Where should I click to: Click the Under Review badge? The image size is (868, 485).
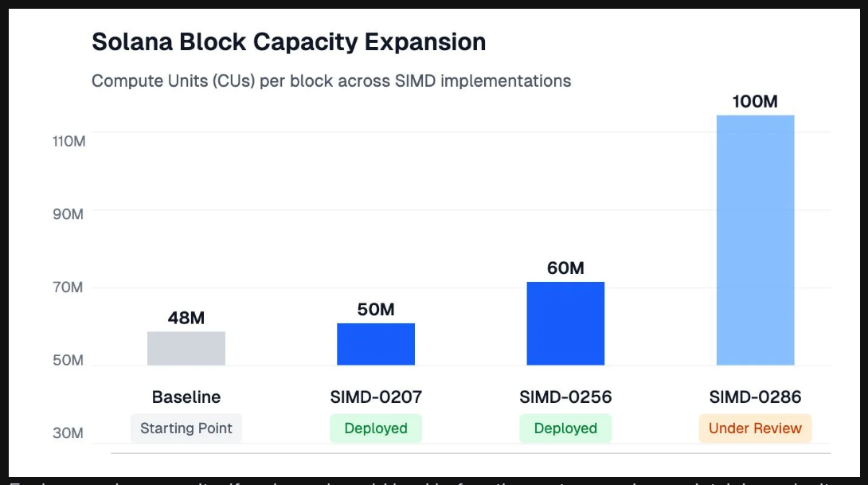click(755, 428)
